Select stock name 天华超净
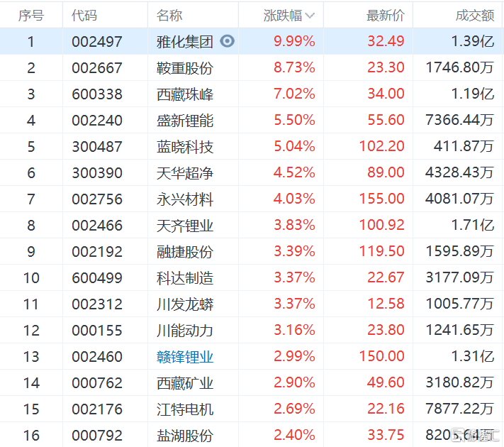Viewport: 504px width, 447px height. click(185, 173)
